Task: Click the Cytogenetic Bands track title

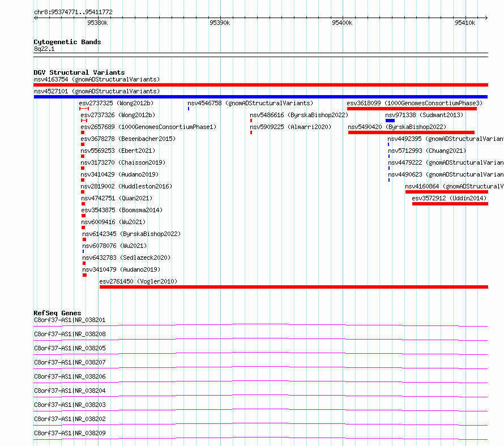Action: (x=67, y=42)
